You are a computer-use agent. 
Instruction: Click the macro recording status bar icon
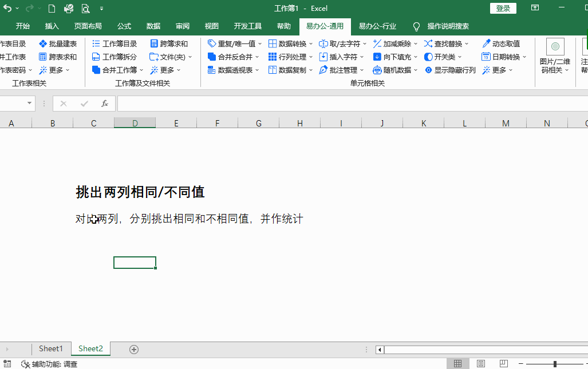click(7, 363)
